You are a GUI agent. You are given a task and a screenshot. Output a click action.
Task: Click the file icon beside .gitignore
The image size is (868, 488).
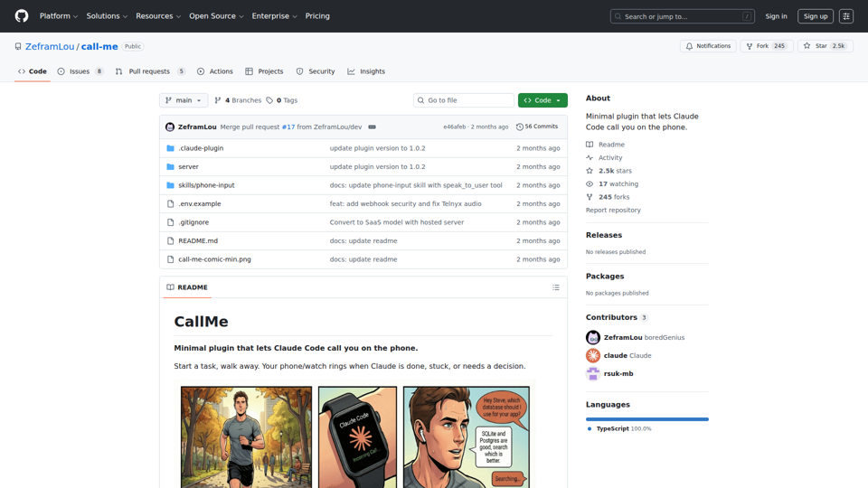pos(171,222)
